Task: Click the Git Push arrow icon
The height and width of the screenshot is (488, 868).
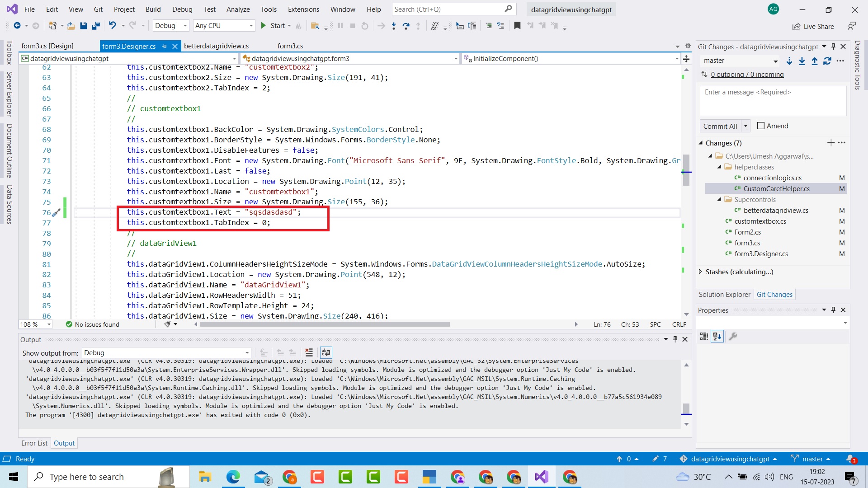Action: pos(815,61)
